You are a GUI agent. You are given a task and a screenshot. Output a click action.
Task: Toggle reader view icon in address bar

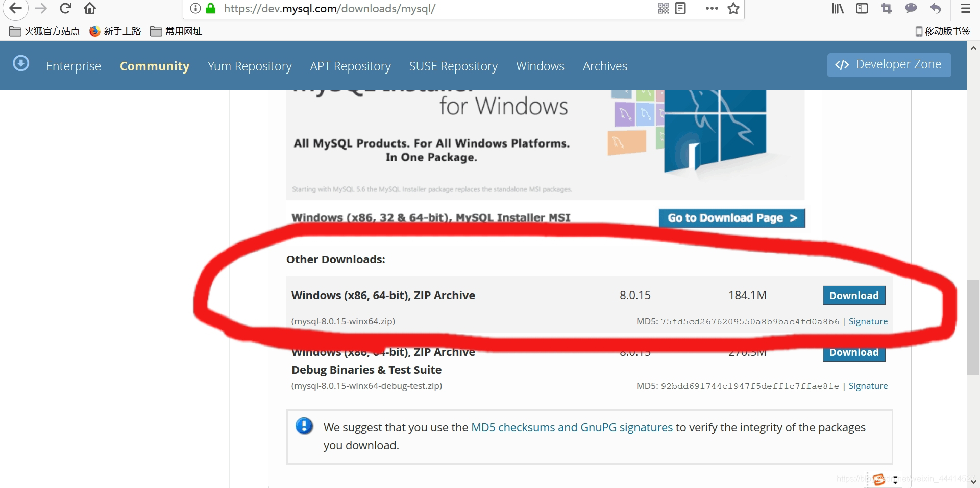pyautogui.click(x=680, y=8)
